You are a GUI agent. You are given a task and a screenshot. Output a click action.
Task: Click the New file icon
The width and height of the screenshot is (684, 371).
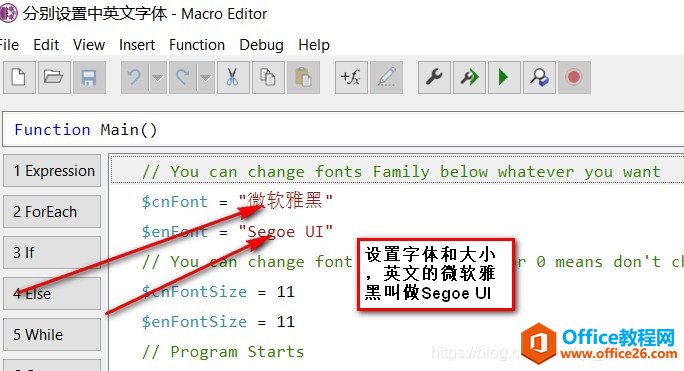pyautogui.click(x=19, y=78)
